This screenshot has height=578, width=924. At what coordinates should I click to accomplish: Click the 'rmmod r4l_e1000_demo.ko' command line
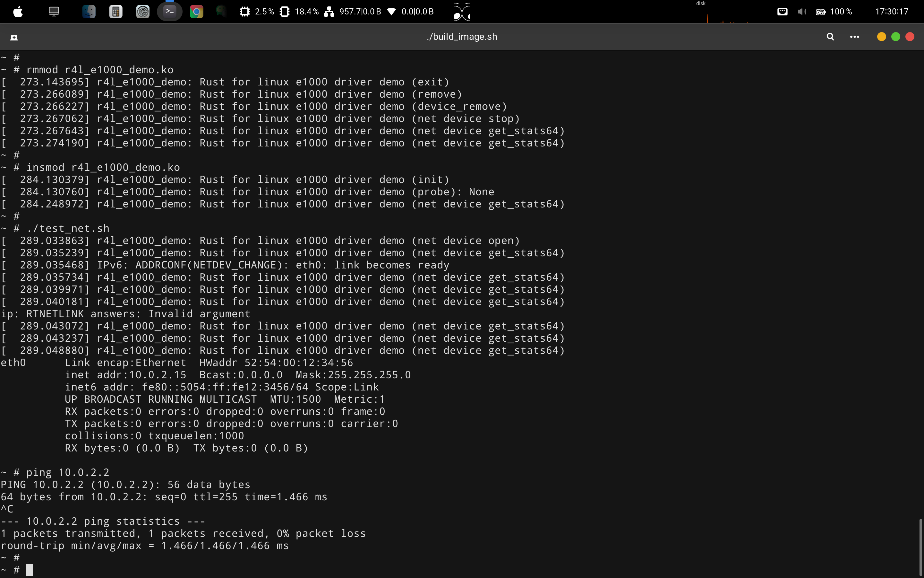click(x=87, y=70)
